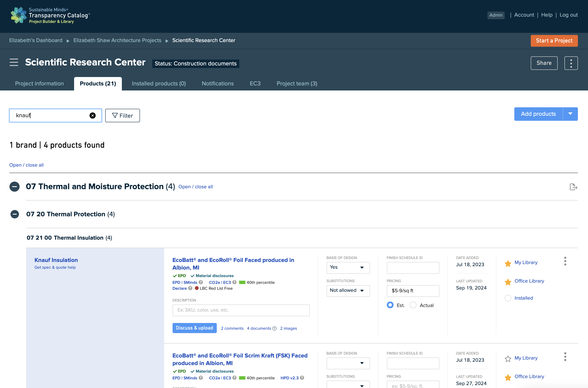The width and height of the screenshot is (588, 388).
Task: Select the Products (21) tab
Action: (x=98, y=84)
